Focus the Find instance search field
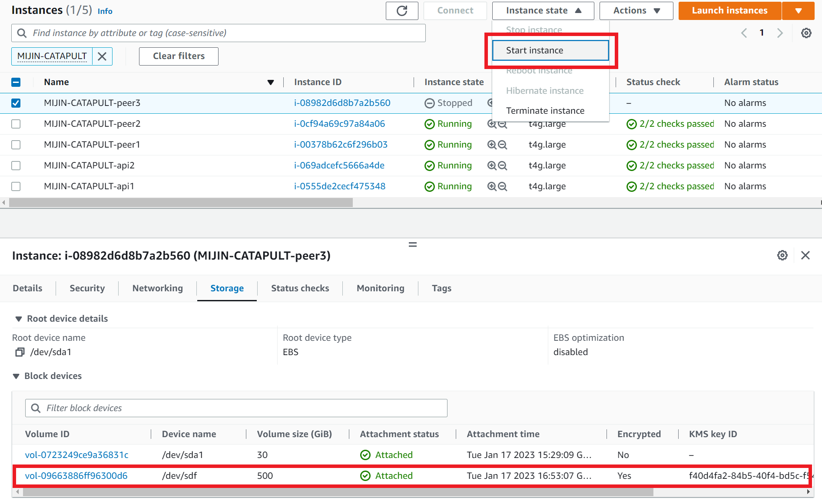The width and height of the screenshot is (822, 504). (219, 33)
